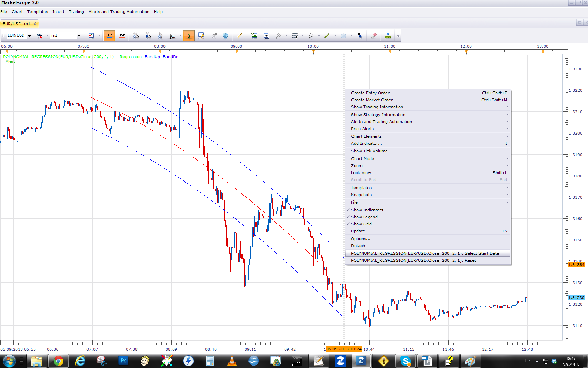Image resolution: width=588 pixels, height=368 pixels.
Task: Click Create Market Order menu entry
Action: point(427,100)
